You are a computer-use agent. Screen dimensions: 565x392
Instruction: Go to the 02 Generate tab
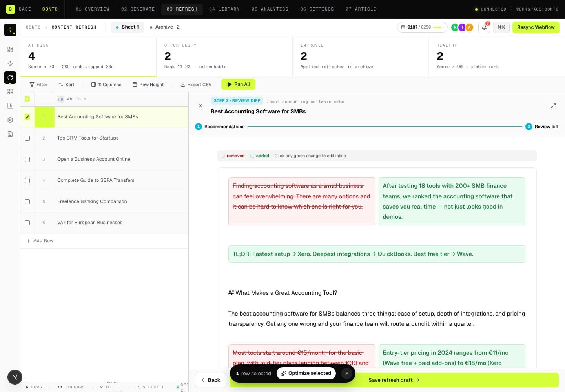pyautogui.click(x=138, y=9)
